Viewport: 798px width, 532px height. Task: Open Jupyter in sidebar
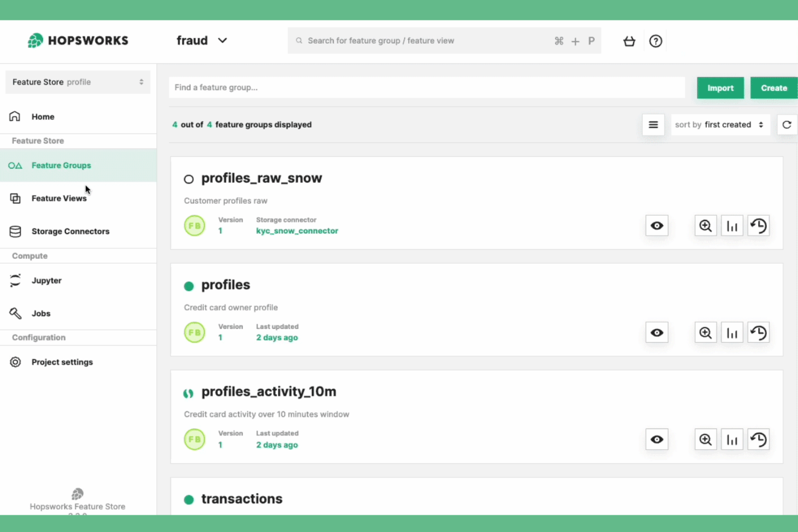78,280
